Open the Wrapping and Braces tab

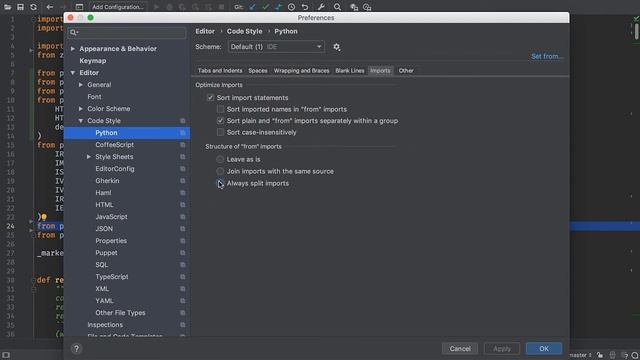(x=301, y=71)
